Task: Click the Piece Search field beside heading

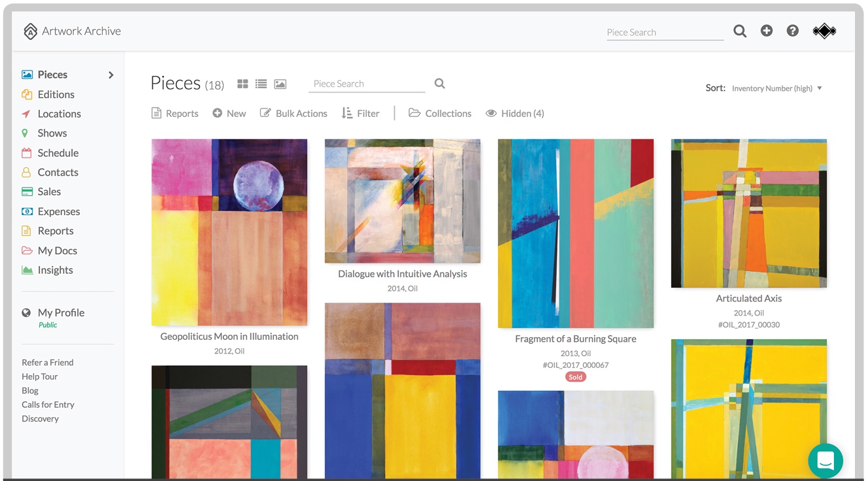Action: 366,84
